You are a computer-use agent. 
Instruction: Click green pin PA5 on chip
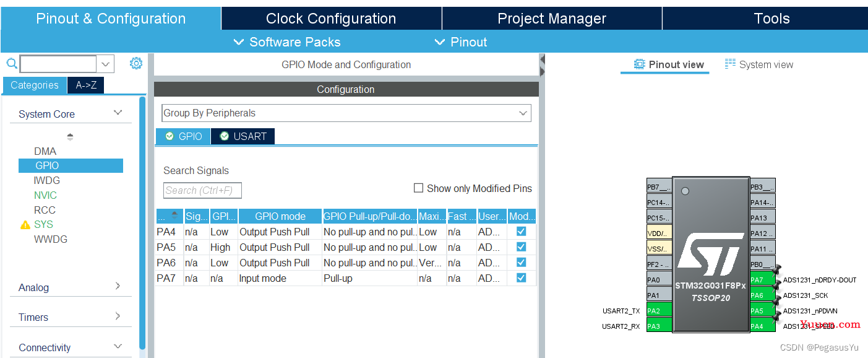coord(762,310)
